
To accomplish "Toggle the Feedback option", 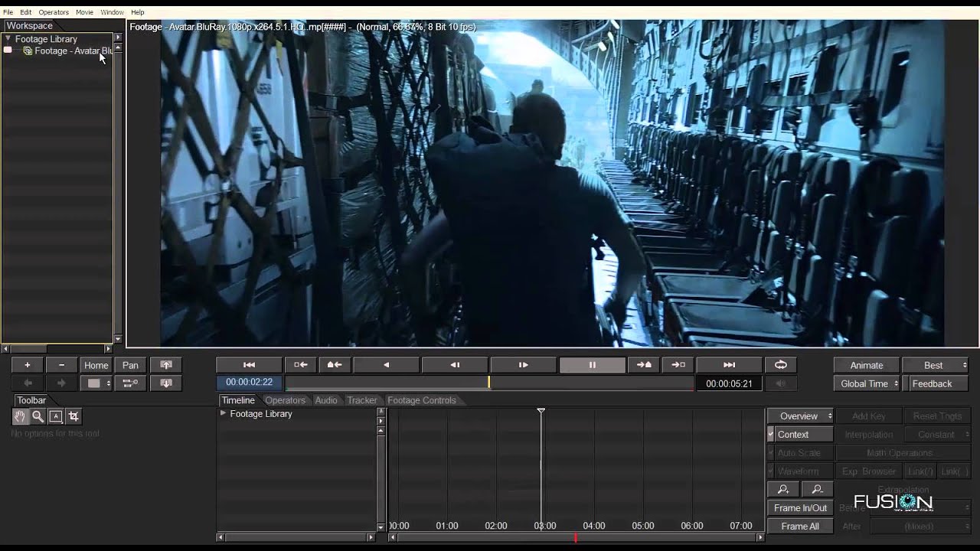I will [x=936, y=383].
